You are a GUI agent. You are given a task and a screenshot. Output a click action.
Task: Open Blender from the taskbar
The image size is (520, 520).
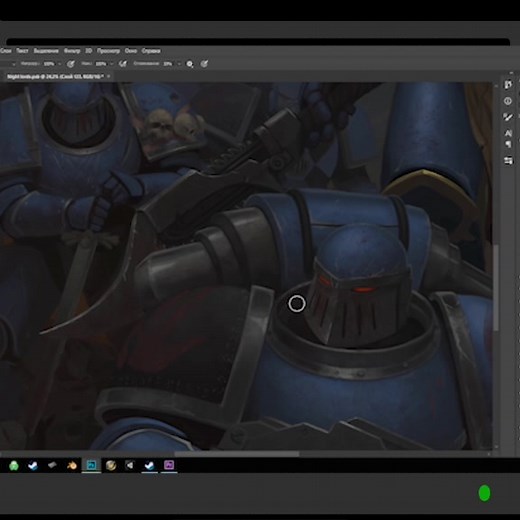click(72, 465)
